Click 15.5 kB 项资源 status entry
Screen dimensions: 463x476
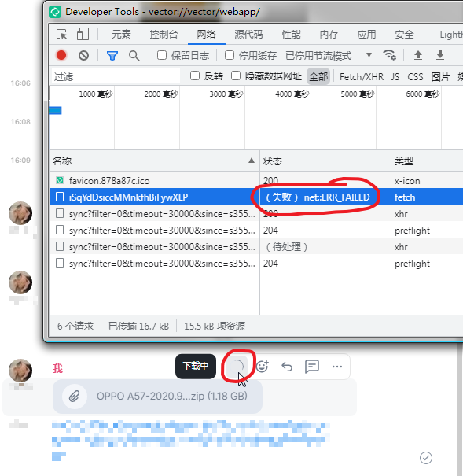pos(215,327)
